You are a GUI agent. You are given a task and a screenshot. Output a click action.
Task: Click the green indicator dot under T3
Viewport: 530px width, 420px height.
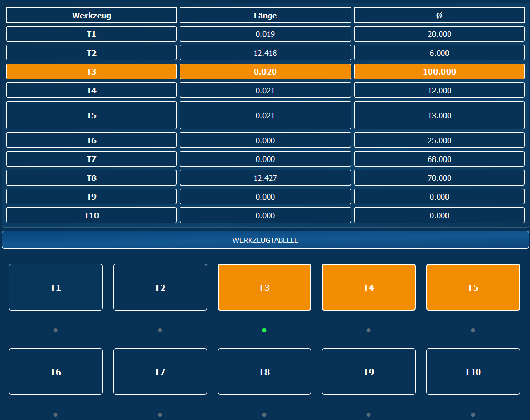[x=264, y=330]
